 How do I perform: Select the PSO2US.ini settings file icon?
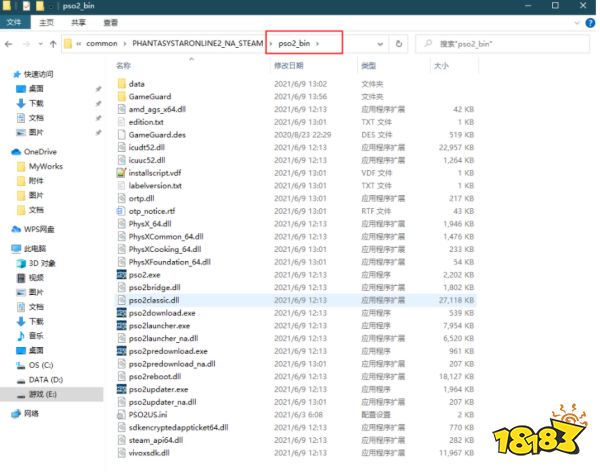121,414
